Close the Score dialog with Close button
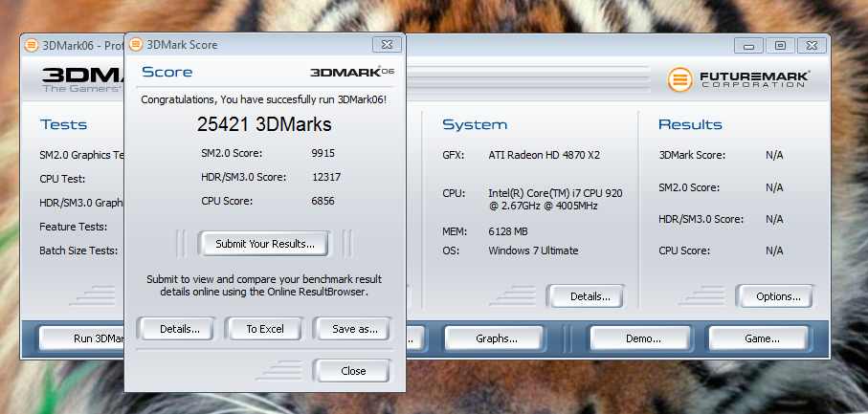The height and width of the screenshot is (414, 868). (x=353, y=371)
